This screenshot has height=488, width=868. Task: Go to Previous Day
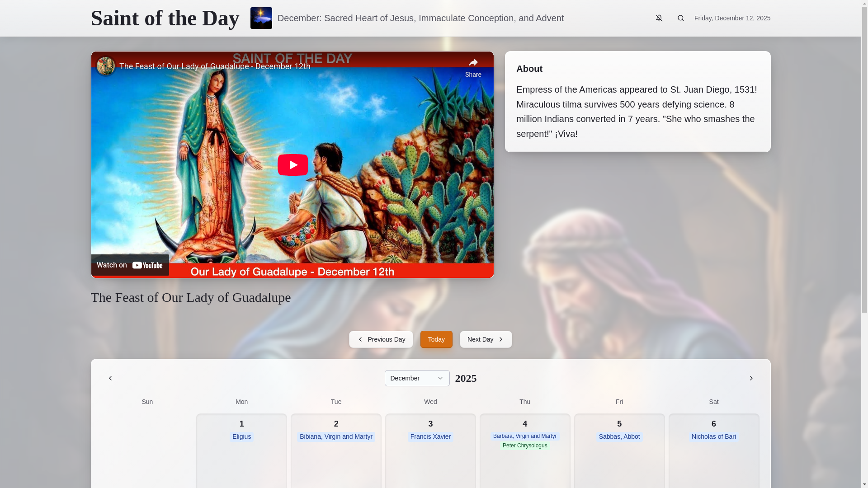click(x=381, y=339)
